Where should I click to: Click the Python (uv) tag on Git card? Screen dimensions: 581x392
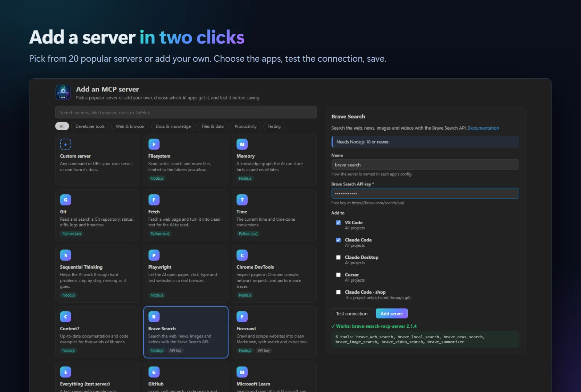[72, 234]
